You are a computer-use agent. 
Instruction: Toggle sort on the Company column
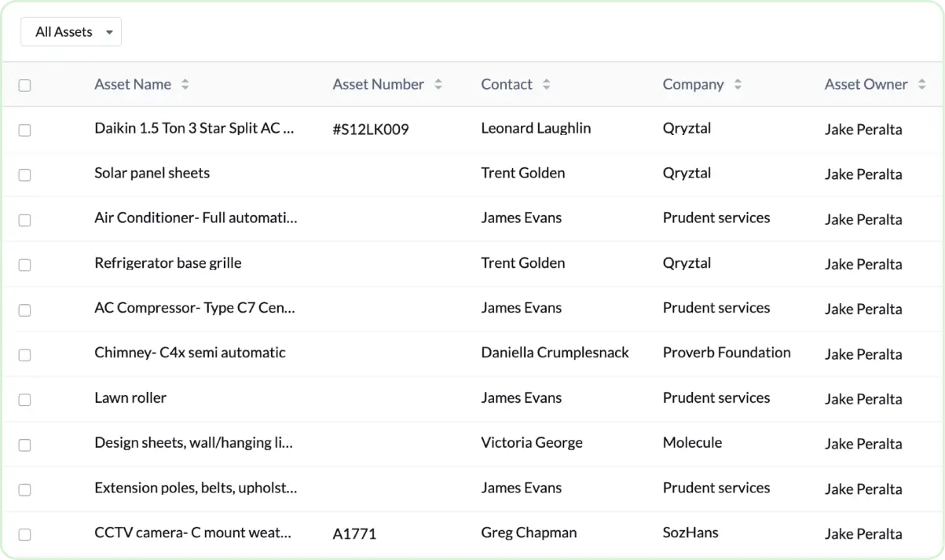tap(738, 85)
